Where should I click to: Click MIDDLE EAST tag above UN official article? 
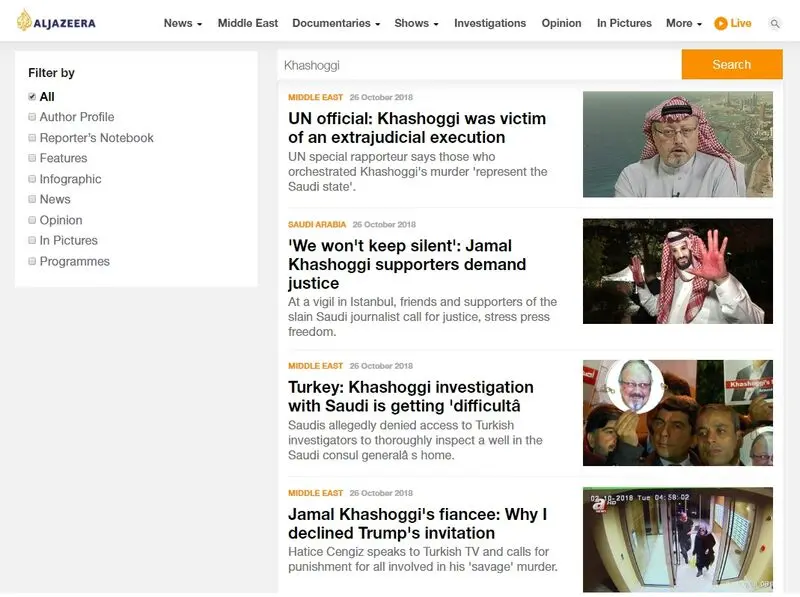315,97
